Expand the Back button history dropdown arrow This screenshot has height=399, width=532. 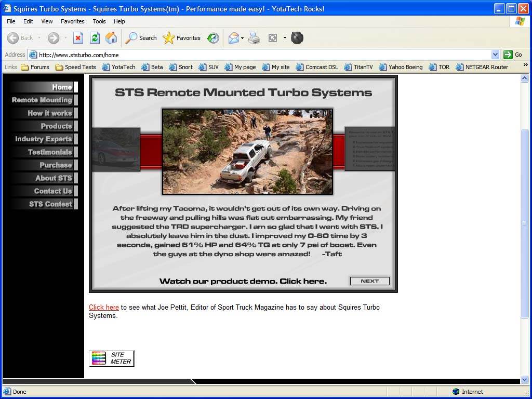pos(39,38)
